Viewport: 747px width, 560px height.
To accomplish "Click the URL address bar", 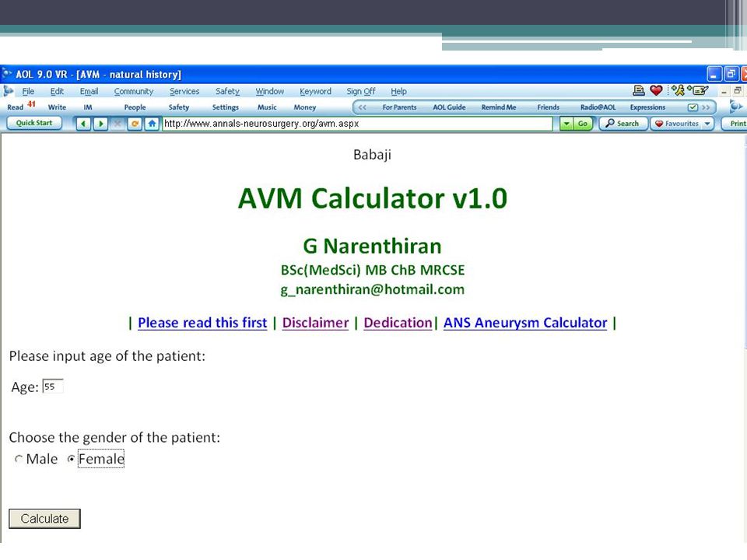I will tap(357, 124).
